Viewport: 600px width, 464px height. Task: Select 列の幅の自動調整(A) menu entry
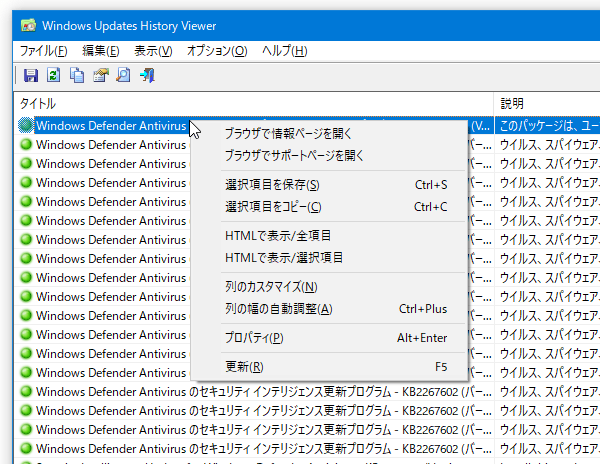329,309
